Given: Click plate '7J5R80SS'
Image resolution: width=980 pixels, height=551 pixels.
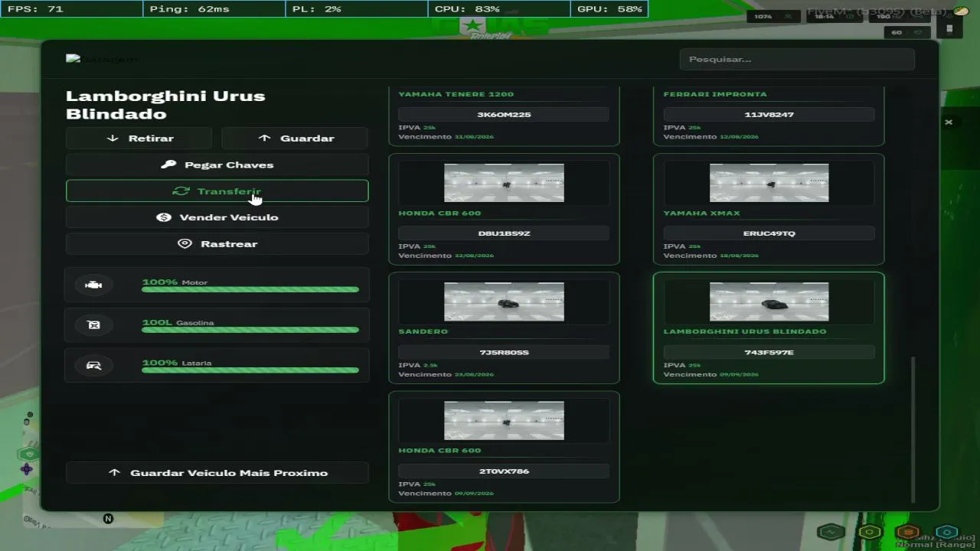Looking at the screenshot, I should tap(504, 353).
